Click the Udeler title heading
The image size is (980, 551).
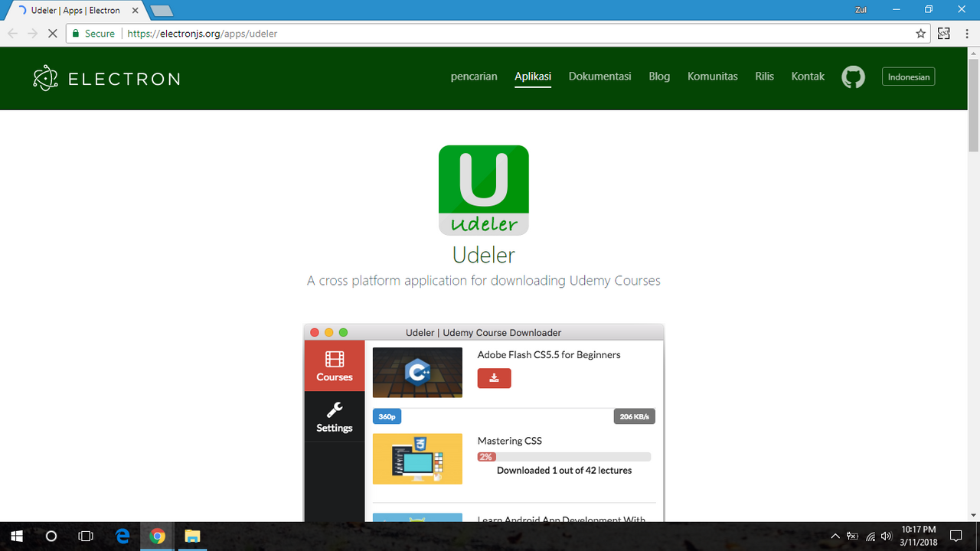(x=483, y=254)
